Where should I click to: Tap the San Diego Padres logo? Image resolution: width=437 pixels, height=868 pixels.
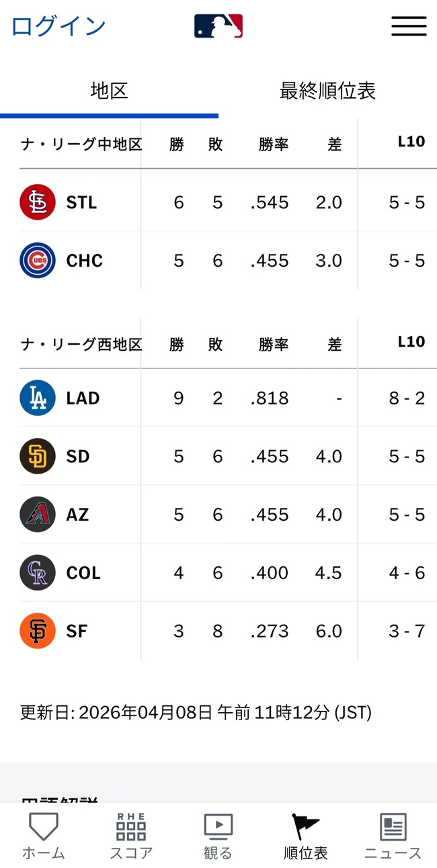pos(38,456)
